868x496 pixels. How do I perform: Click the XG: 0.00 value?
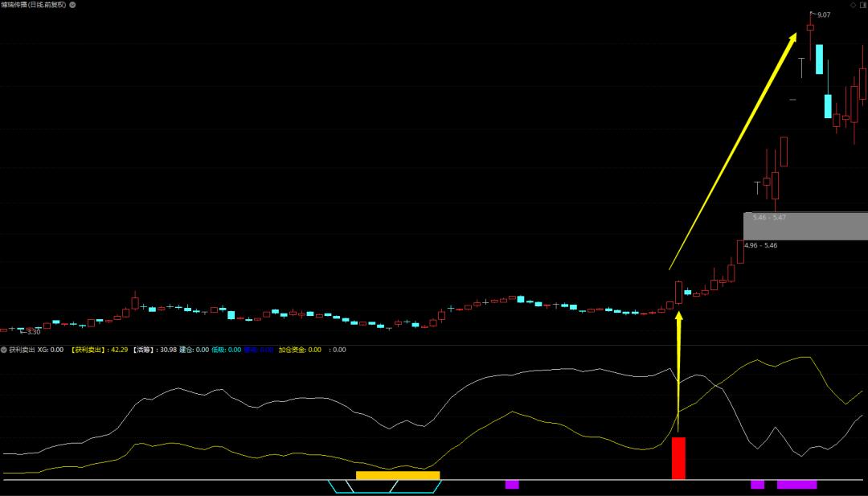point(51,350)
